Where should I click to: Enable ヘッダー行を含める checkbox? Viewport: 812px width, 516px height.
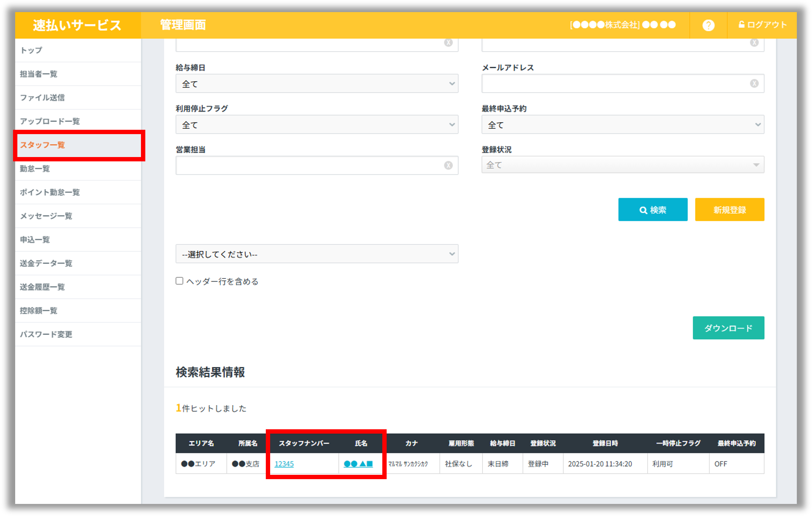(179, 281)
